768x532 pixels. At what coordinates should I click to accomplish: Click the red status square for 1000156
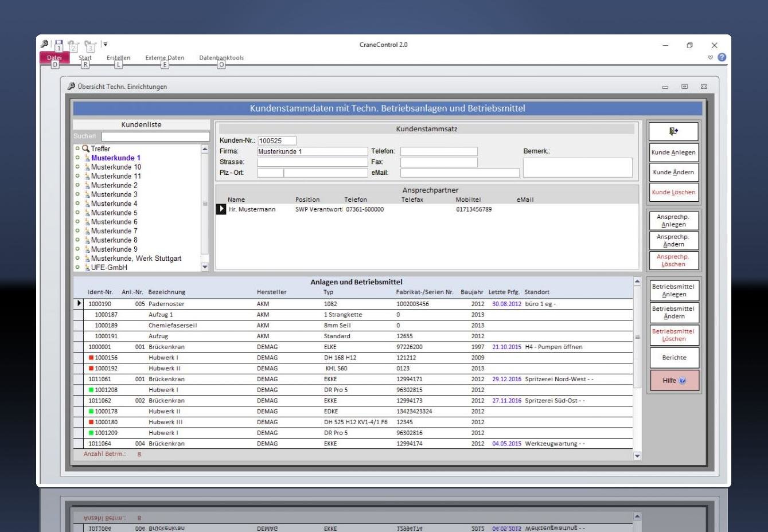click(91, 358)
